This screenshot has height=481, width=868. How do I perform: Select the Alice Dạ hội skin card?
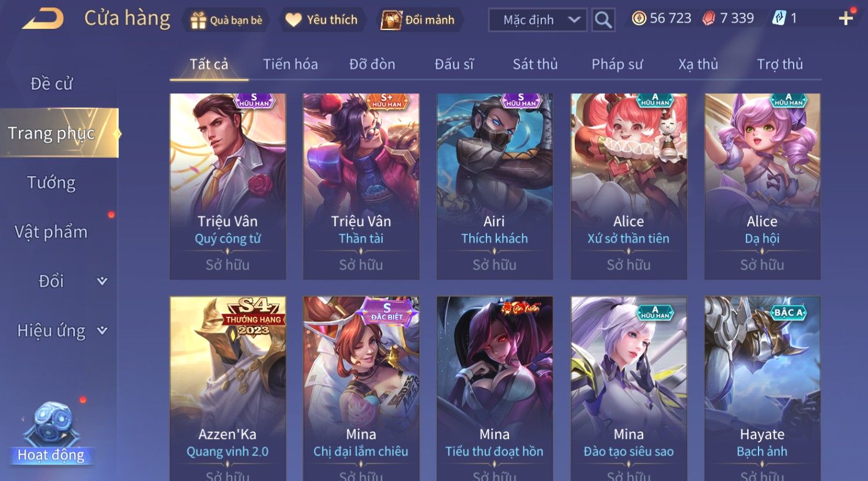tap(762, 187)
